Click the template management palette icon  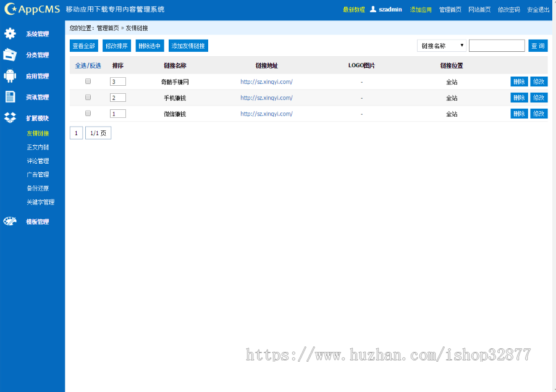[x=10, y=221]
